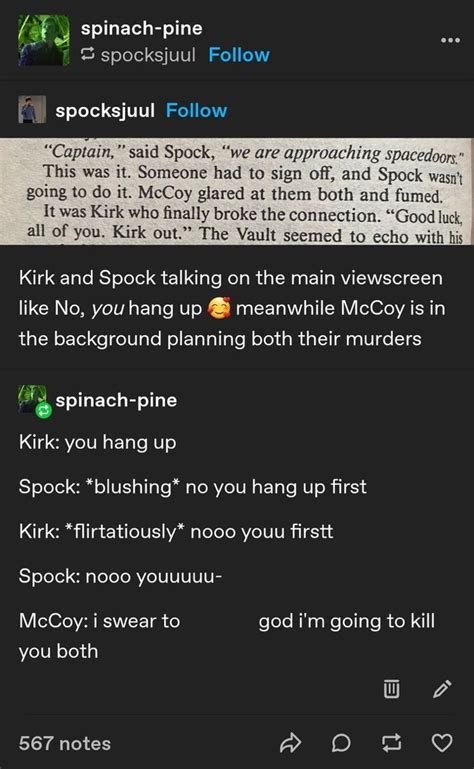Click the smiling hearts emoji in caption
The height and width of the screenshot is (769, 474).
point(219,308)
